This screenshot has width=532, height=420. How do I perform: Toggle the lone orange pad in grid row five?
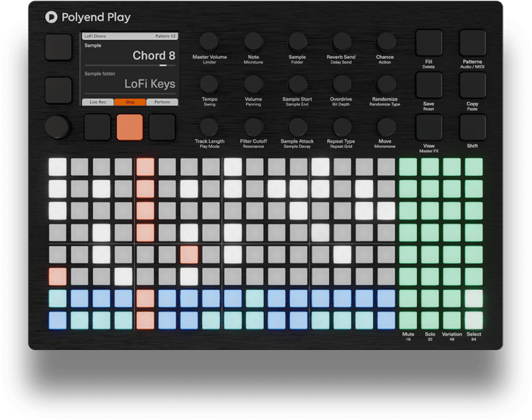tap(189, 255)
